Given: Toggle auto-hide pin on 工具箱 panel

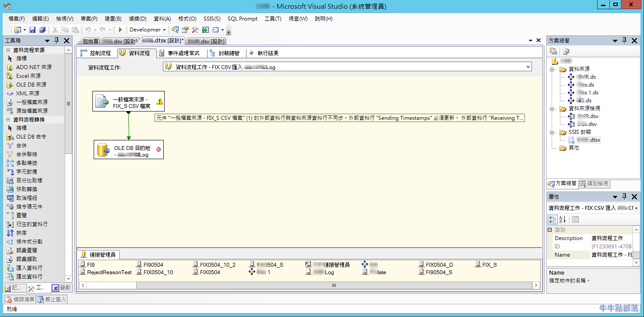Looking at the screenshot, I should 56,40.
